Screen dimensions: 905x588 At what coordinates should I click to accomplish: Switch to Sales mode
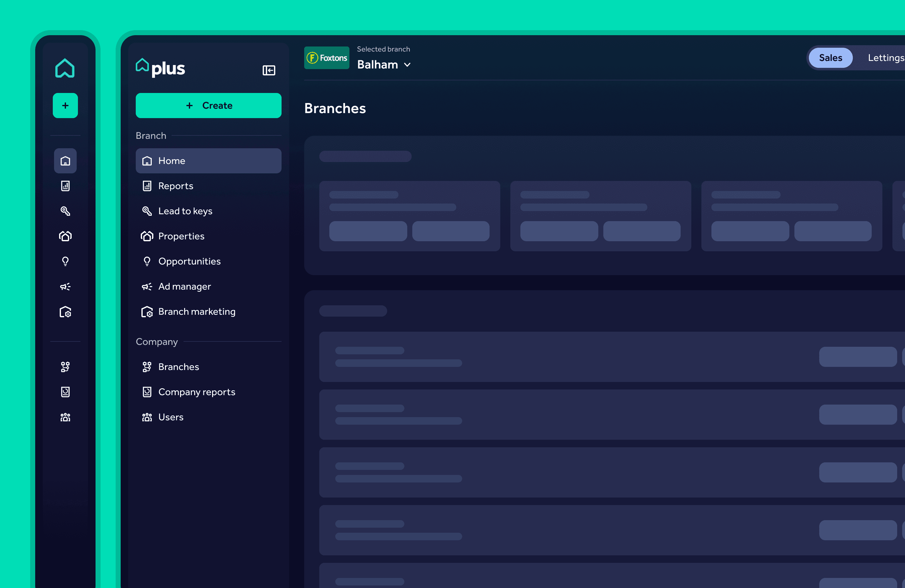pos(830,58)
